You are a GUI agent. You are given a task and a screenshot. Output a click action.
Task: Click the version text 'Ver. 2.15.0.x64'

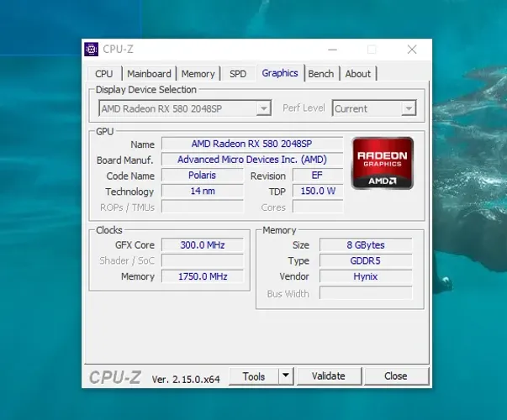186,379
